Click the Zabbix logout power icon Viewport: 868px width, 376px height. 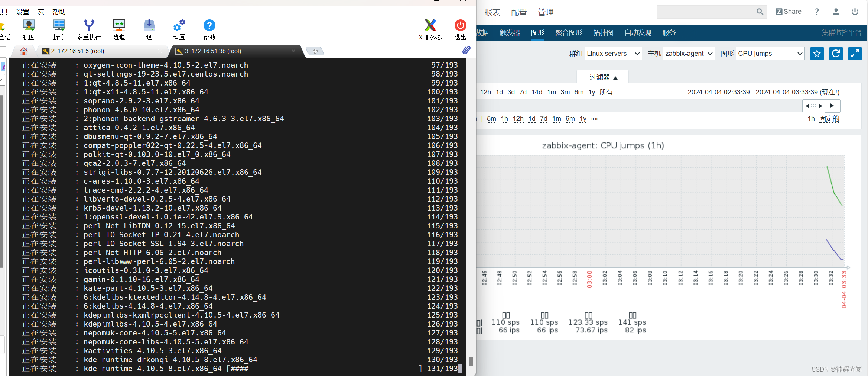point(855,12)
